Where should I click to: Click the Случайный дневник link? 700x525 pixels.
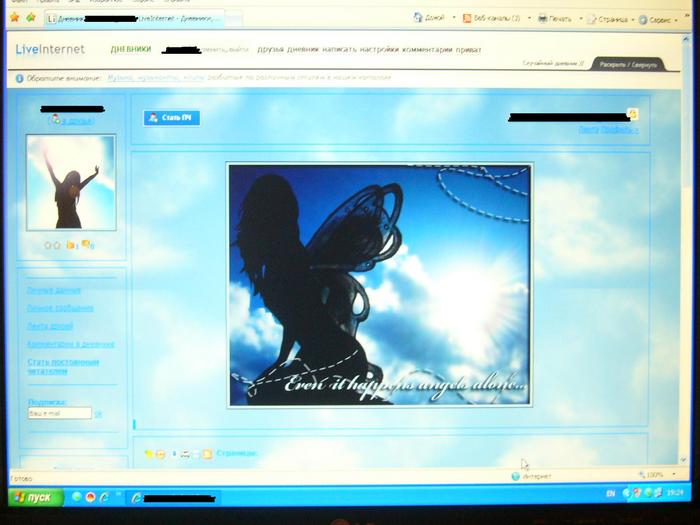click(553, 63)
